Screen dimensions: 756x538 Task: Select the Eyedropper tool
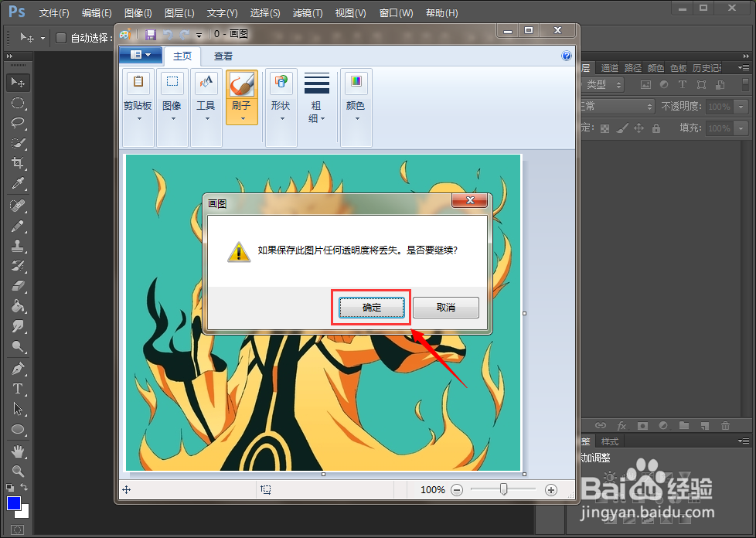[x=18, y=183]
